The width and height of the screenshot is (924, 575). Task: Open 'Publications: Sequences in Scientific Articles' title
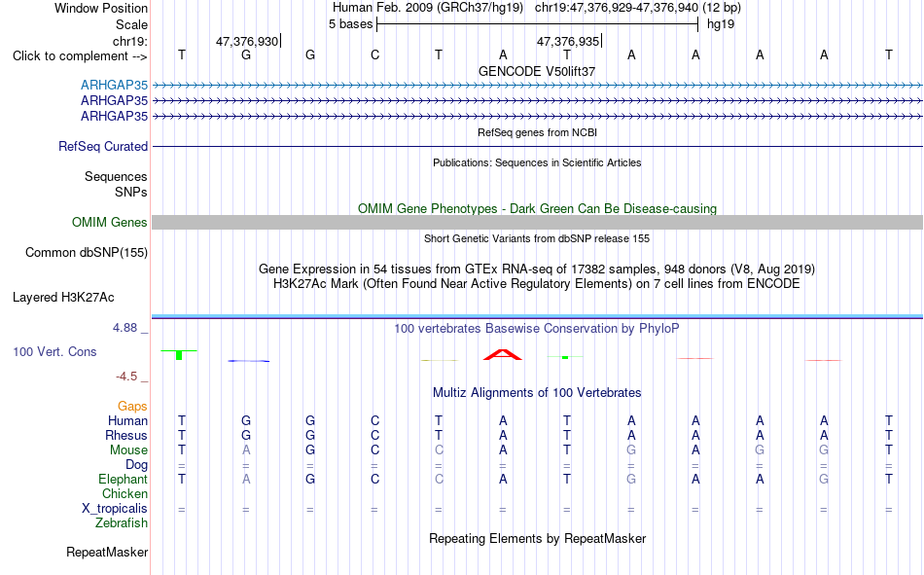click(x=537, y=162)
